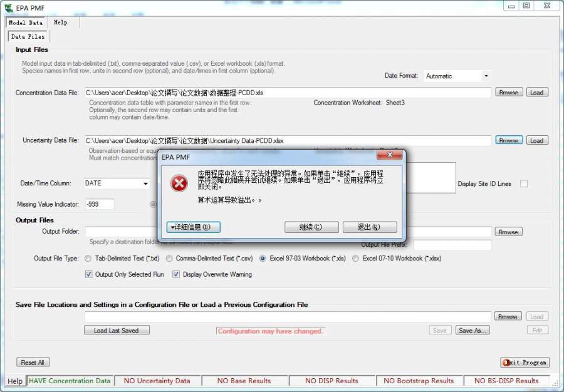Browse for a configuration file
The width and height of the screenshot is (564, 392).
pyautogui.click(x=508, y=316)
